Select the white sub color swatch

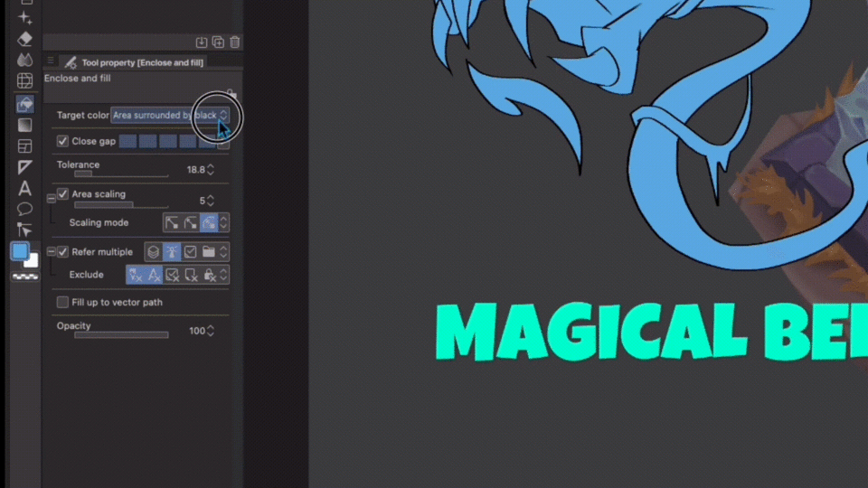(33, 261)
